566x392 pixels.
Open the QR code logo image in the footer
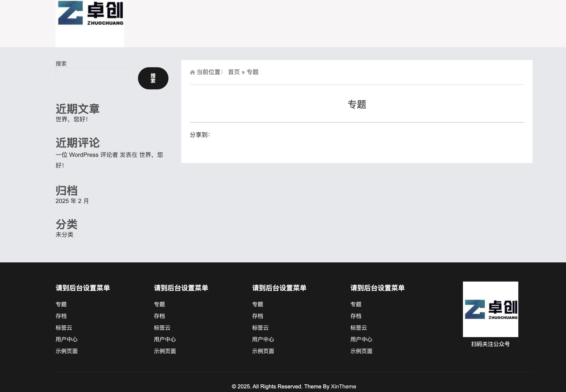pos(490,309)
